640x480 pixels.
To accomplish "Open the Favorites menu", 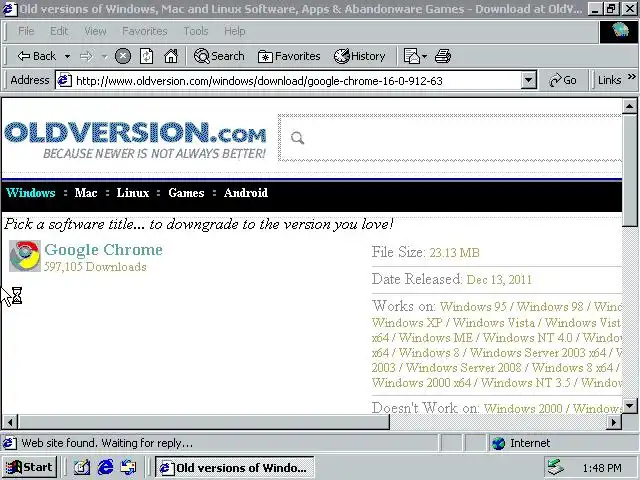I will coord(145,31).
